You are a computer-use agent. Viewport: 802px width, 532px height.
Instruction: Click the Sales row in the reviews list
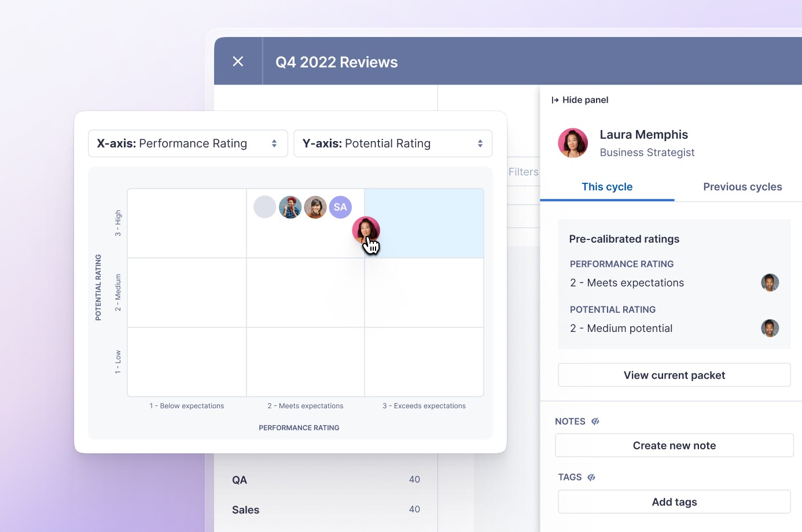tap(326, 509)
